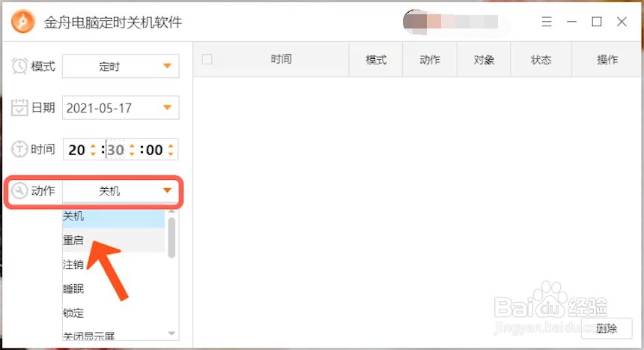Decrease the hours with down arrow
Image resolution: width=644 pixels, height=350 pixels.
point(93,154)
